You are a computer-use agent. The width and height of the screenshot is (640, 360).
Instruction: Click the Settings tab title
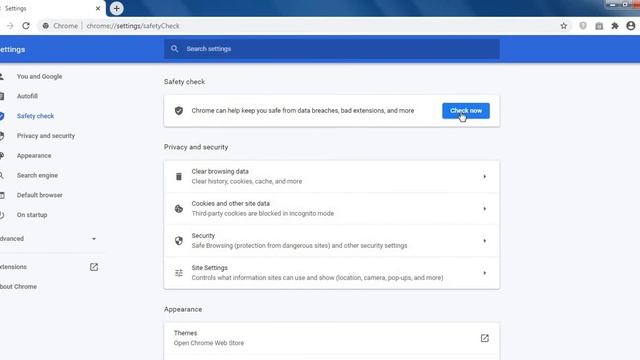(x=16, y=8)
